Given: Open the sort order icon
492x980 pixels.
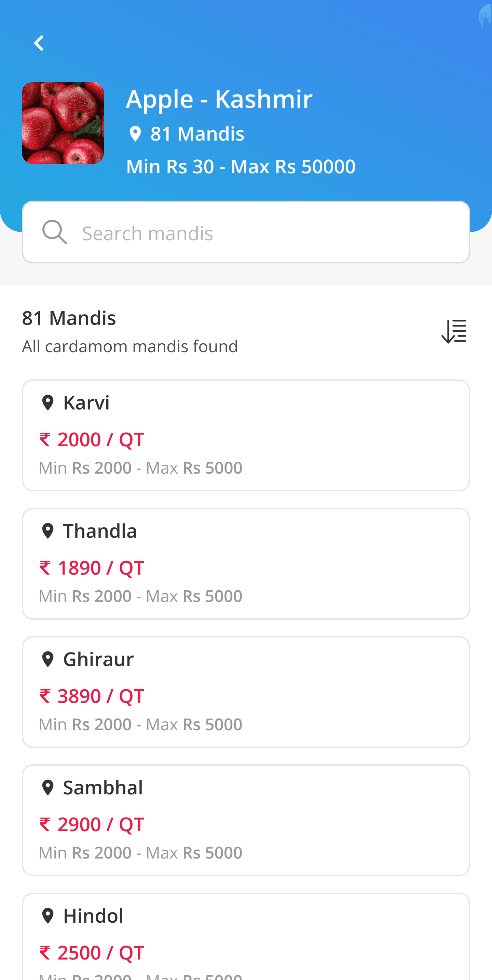Looking at the screenshot, I should click(x=453, y=331).
